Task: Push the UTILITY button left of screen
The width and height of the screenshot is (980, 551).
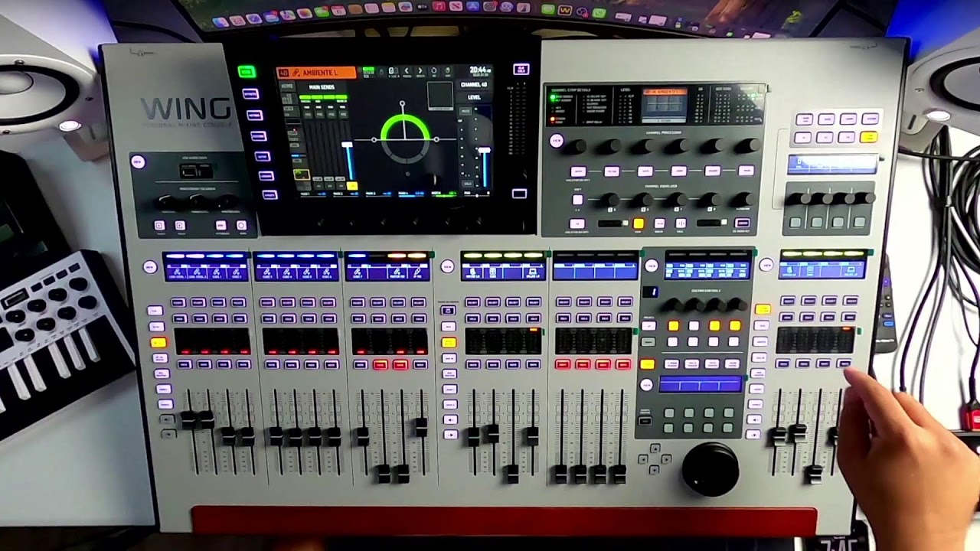Action: click(x=268, y=196)
